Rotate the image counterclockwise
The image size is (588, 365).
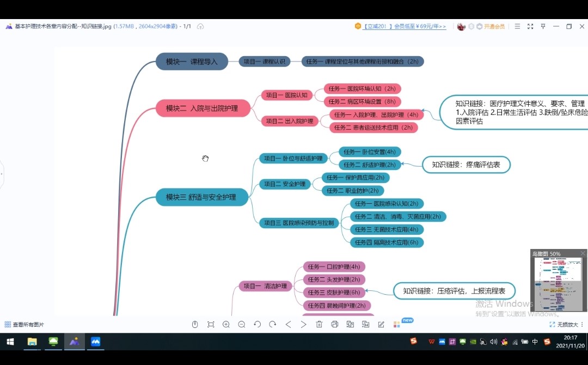coord(257,325)
